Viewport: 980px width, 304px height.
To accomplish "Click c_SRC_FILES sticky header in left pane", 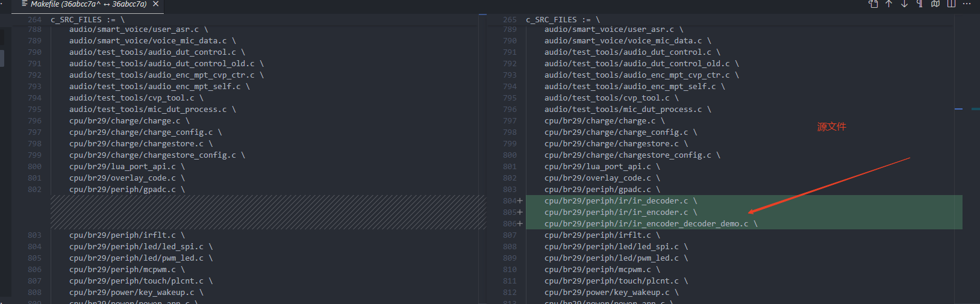I will point(87,20).
